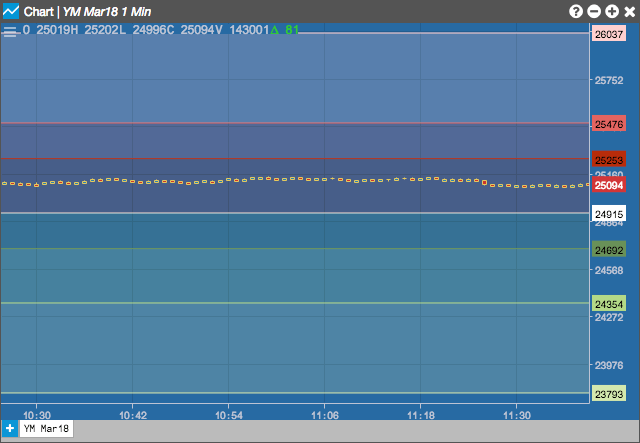Click the green delta 81 change value

[x=285, y=30]
